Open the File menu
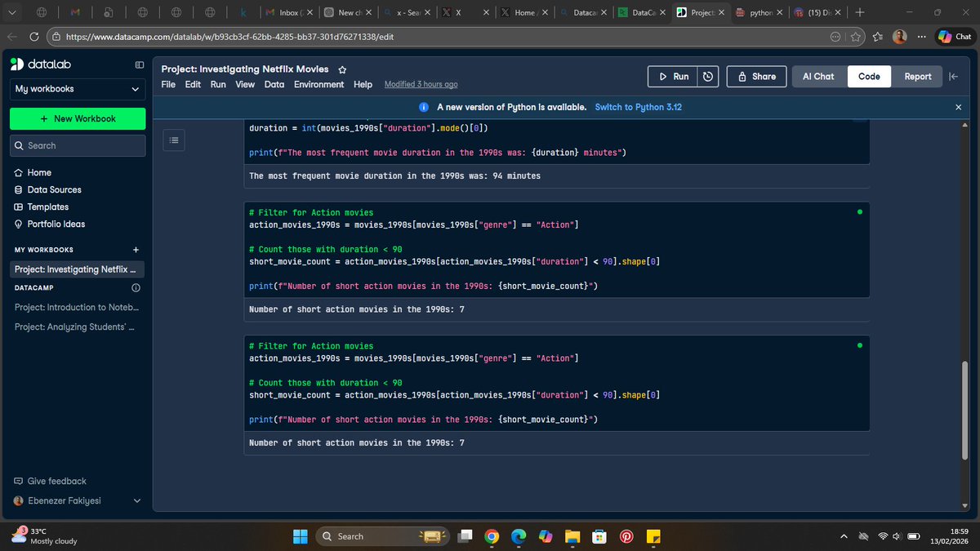 [168, 84]
